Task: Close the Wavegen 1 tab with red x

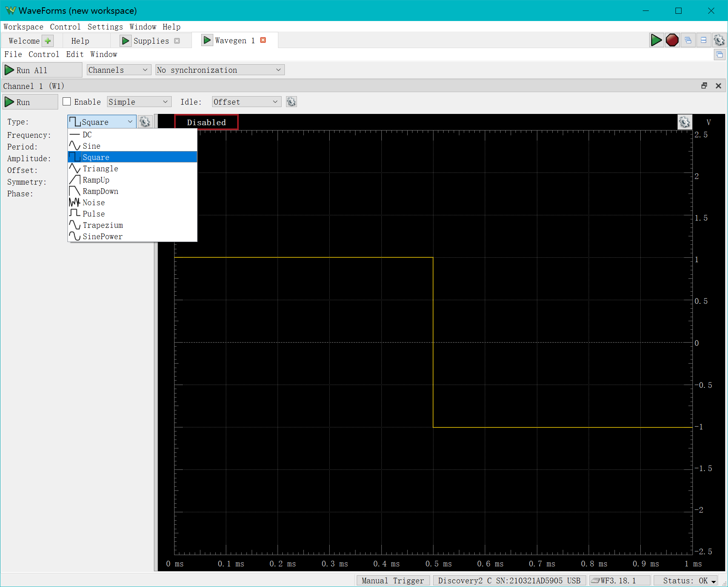Action: click(x=263, y=40)
